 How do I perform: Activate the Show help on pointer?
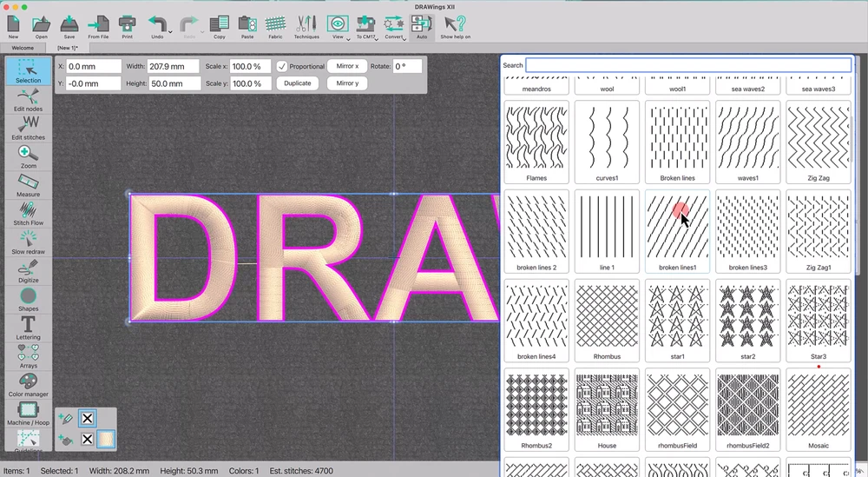click(x=455, y=25)
